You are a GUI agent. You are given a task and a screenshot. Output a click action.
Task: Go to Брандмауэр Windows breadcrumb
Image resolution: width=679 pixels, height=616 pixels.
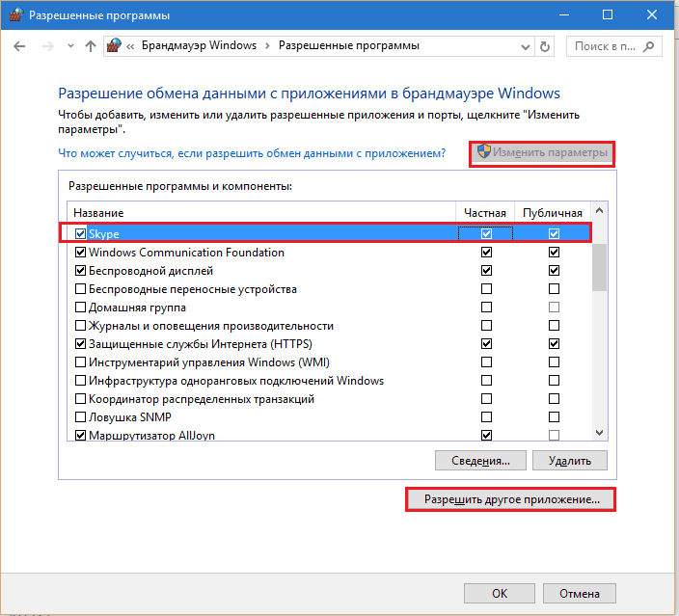[x=199, y=46]
